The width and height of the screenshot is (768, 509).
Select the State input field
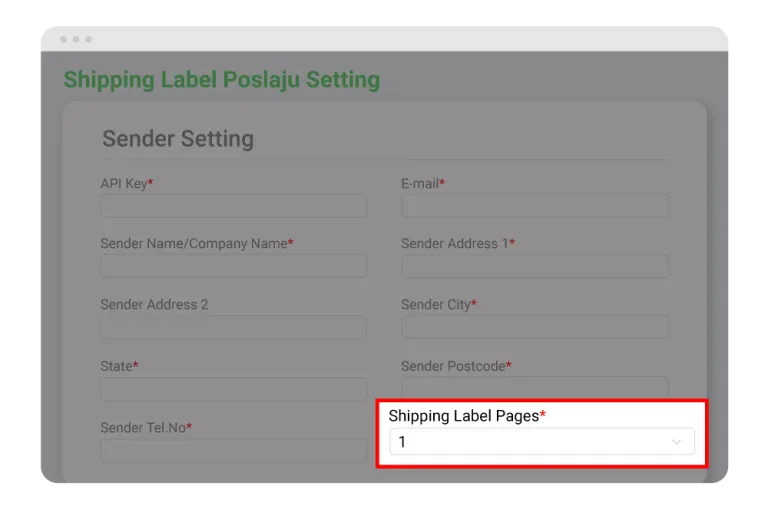234,389
